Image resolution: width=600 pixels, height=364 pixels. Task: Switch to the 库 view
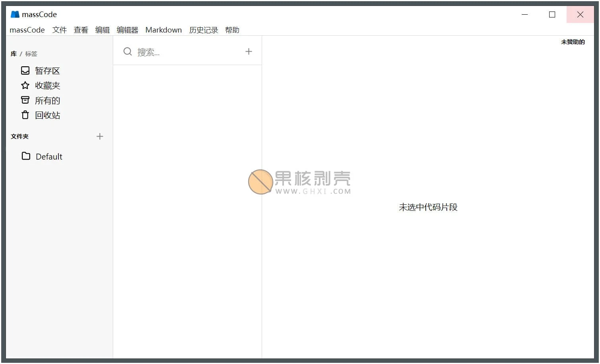tap(13, 54)
